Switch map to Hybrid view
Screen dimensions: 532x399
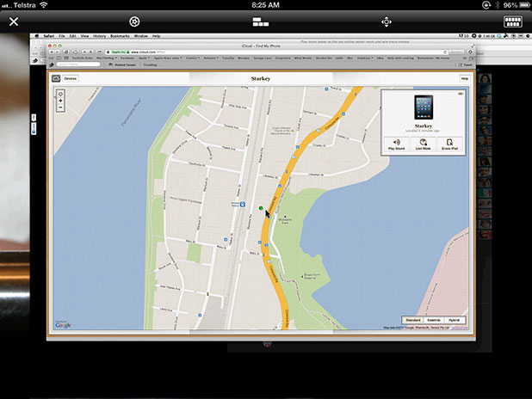(x=455, y=320)
